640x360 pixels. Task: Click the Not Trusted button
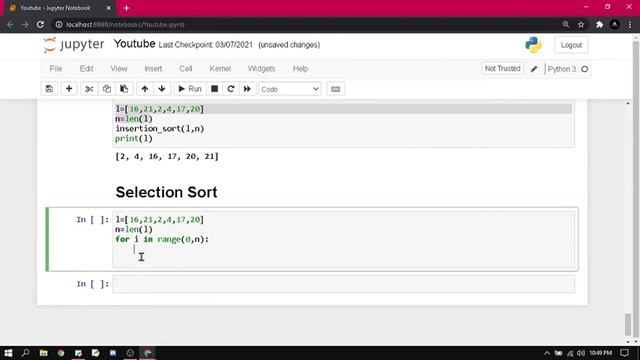pos(502,69)
